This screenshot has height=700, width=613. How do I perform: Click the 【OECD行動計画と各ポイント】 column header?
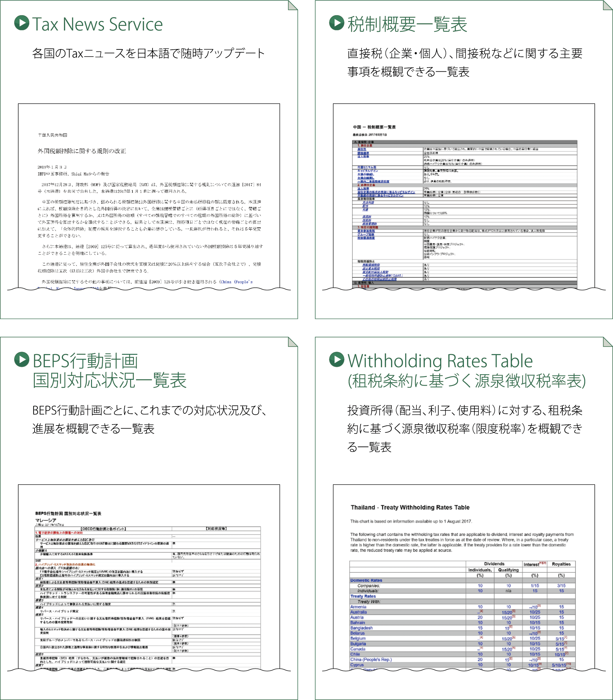(103, 529)
